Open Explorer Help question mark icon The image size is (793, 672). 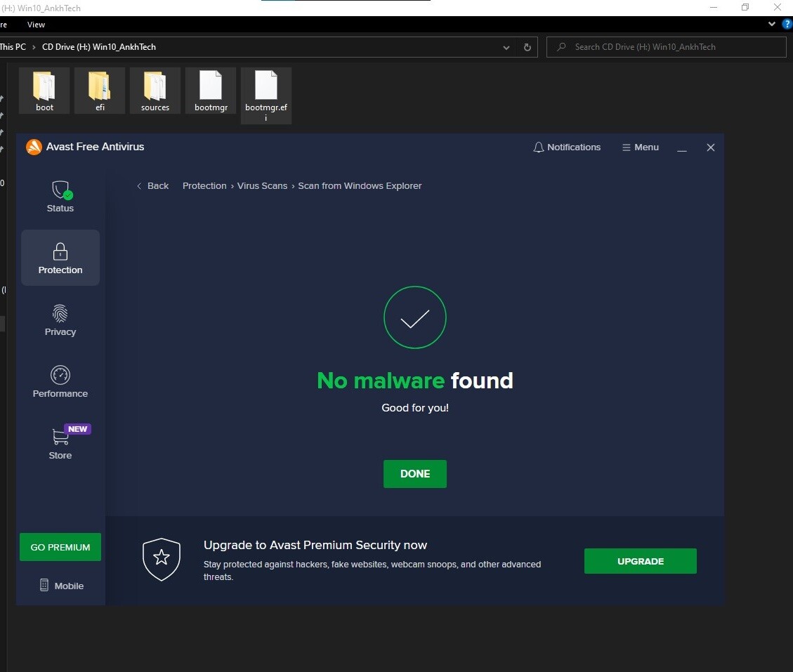click(787, 24)
